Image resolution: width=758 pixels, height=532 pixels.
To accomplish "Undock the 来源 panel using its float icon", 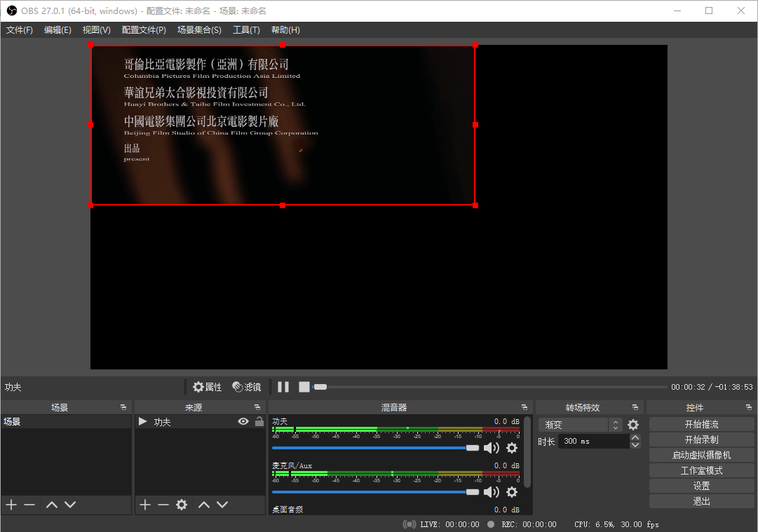I will [257, 407].
